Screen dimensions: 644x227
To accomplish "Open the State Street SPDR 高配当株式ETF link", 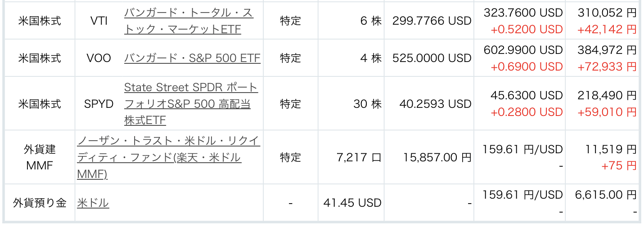I will click(191, 104).
